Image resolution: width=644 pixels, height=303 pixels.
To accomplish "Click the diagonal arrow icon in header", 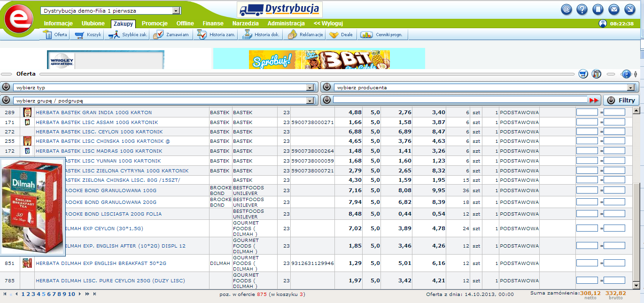I will (x=629, y=9).
